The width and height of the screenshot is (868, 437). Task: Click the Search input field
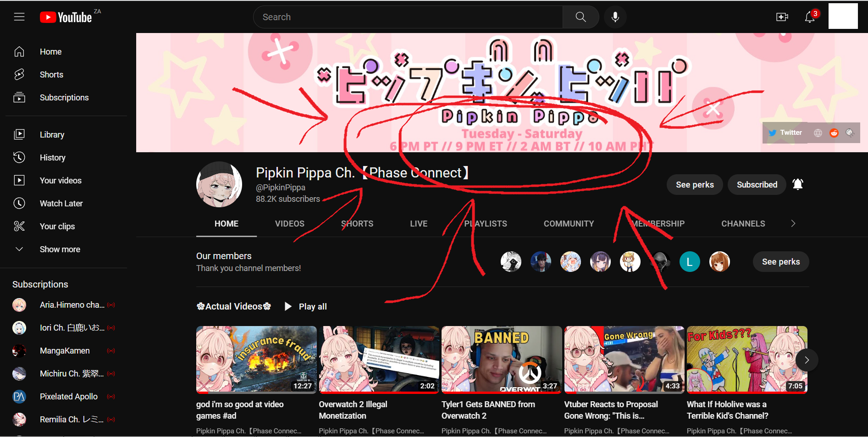coord(408,17)
